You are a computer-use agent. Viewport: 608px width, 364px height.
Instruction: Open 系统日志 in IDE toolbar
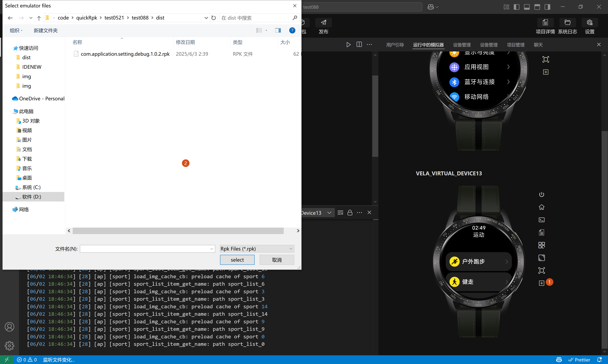(x=567, y=26)
